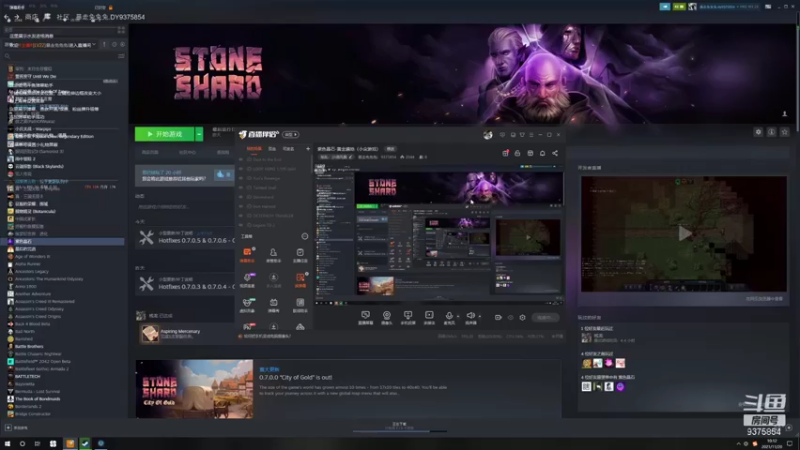Select BATTLETECH in library list

(28, 377)
